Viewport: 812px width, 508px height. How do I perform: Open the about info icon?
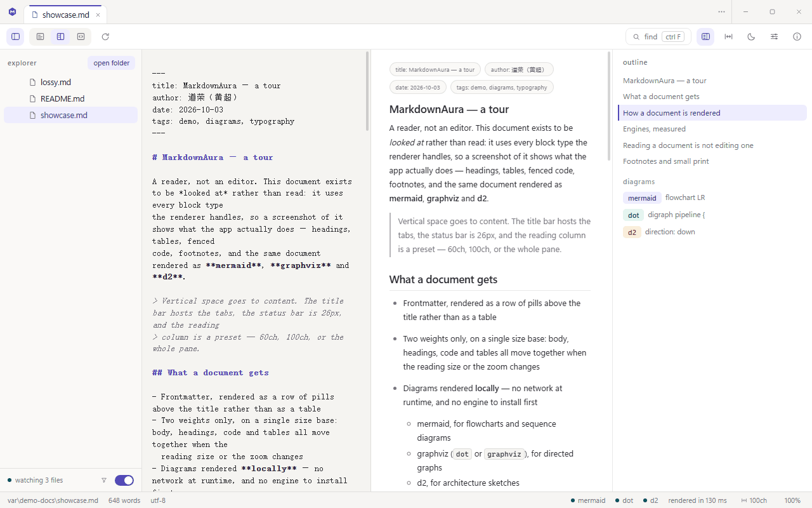(x=797, y=37)
